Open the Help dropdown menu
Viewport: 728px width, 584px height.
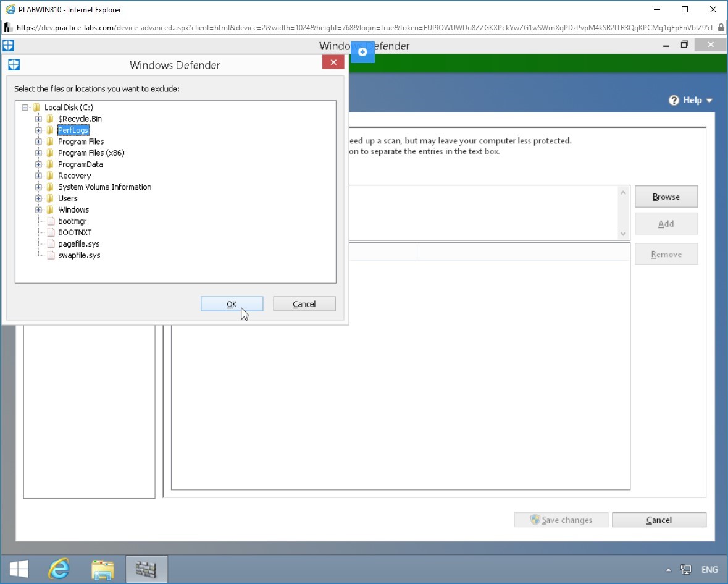coord(697,100)
